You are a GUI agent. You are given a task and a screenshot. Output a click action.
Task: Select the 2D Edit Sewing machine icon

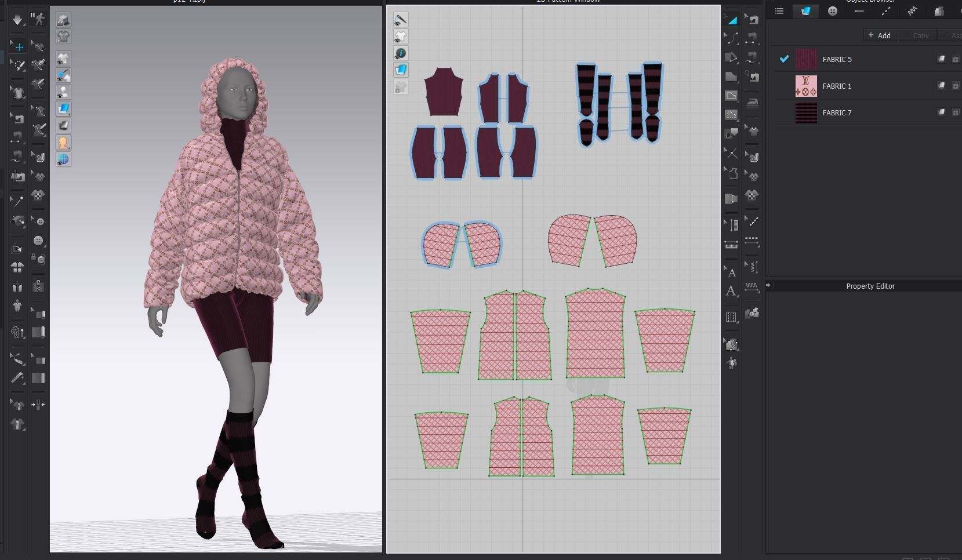point(752,20)
